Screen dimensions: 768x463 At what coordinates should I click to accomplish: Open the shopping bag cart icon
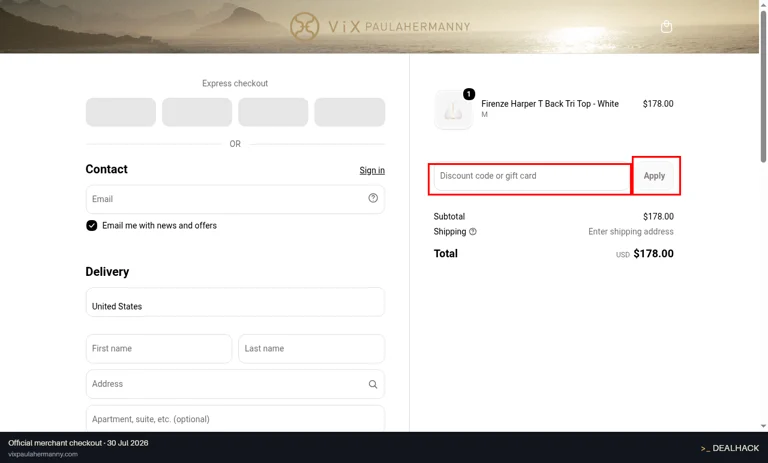pyautogui.click(x=666, y=26)
